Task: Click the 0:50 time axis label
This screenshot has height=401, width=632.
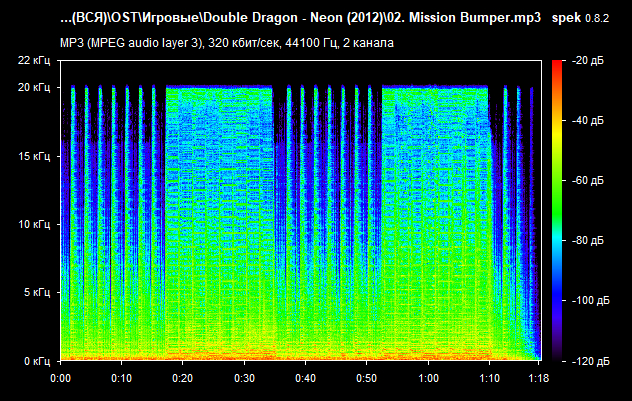Action: point(366,378)
